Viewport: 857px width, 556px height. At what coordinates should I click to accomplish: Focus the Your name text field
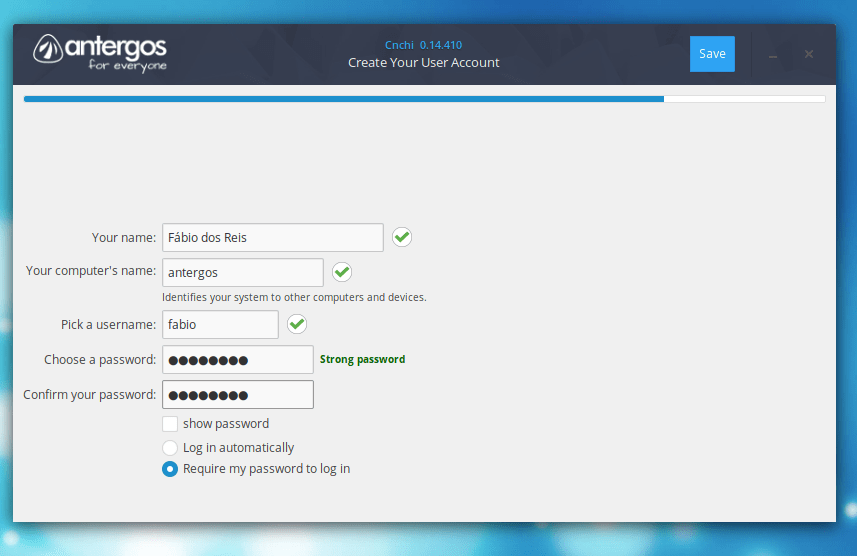coord(272,238)
